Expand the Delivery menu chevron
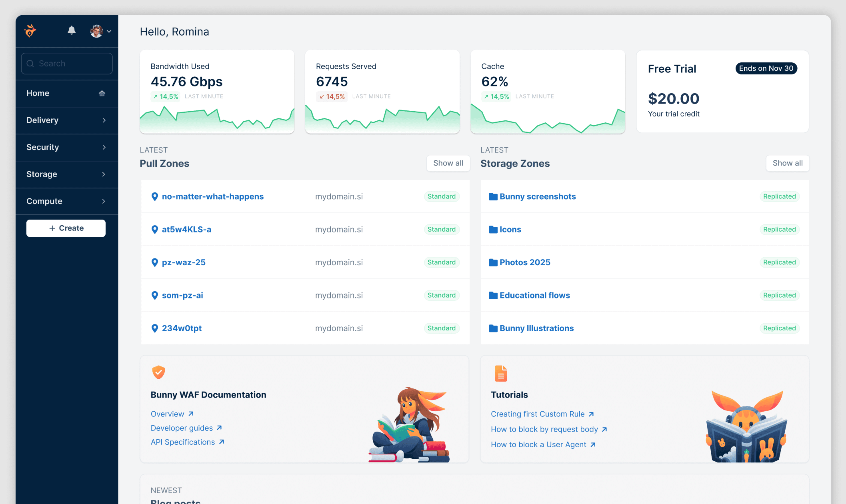Viewport: 846px width, 504px height. (104, 120)
